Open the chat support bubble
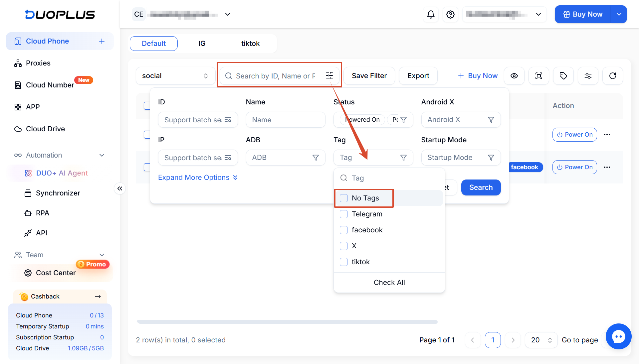 coord(618,336)
